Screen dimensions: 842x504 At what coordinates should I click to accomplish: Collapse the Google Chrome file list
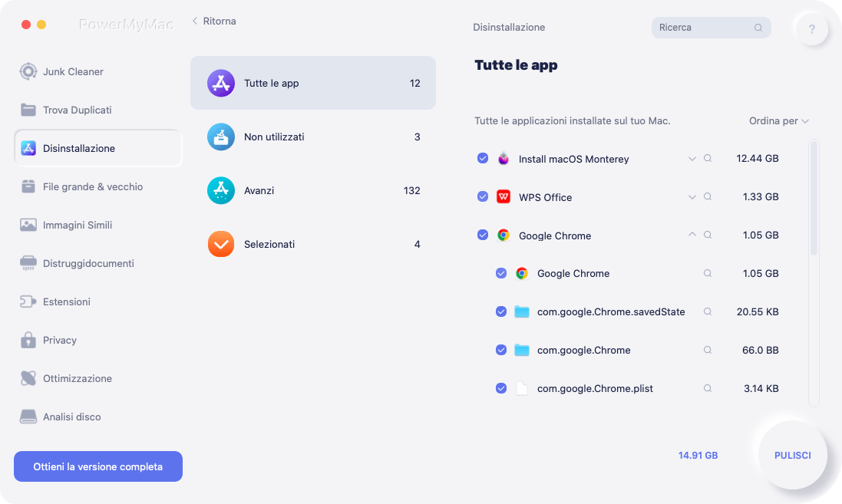tap(692, 236)
